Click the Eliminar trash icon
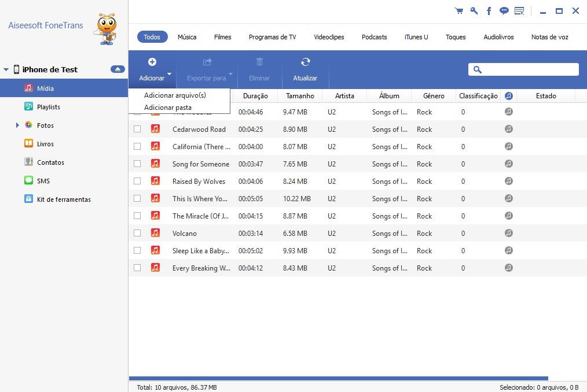587x392 pixels. (x=259, y=62)
